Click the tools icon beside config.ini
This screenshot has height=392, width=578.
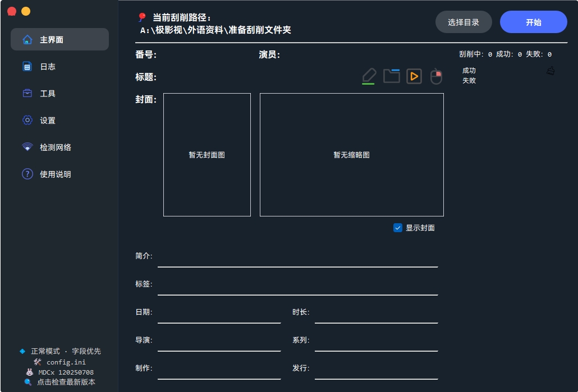pyautogui.click(x=38, y=362)
